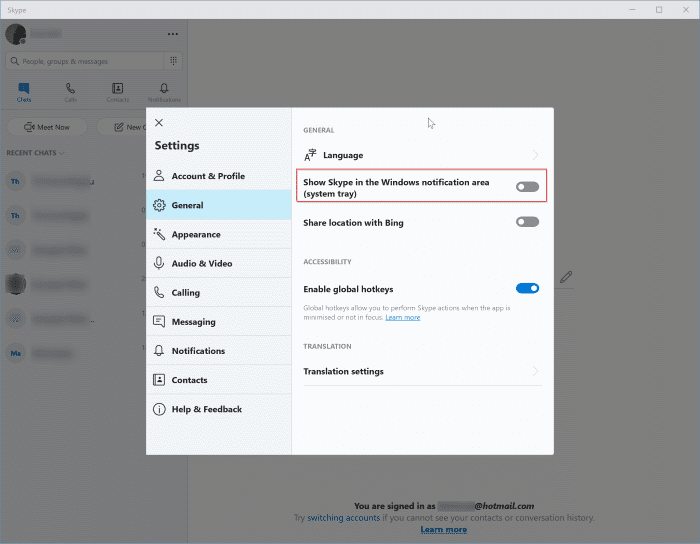Maximize the Skype window
This screenshot has height=544, width=700.
(659, 10)
